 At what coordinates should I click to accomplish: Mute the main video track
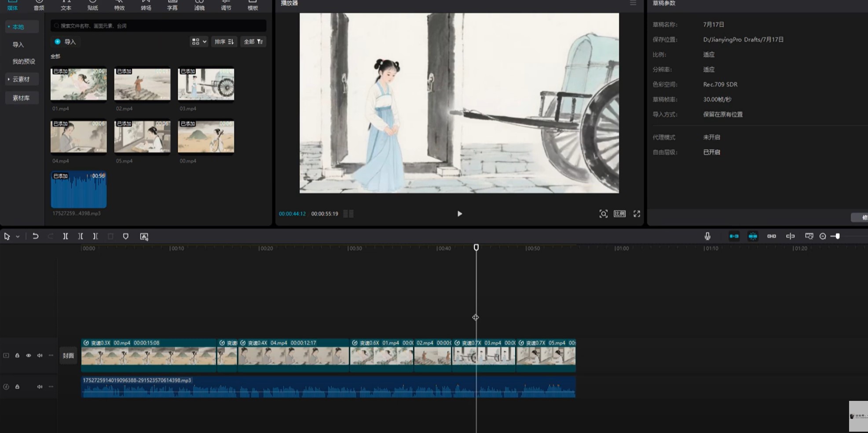[40, 356]
